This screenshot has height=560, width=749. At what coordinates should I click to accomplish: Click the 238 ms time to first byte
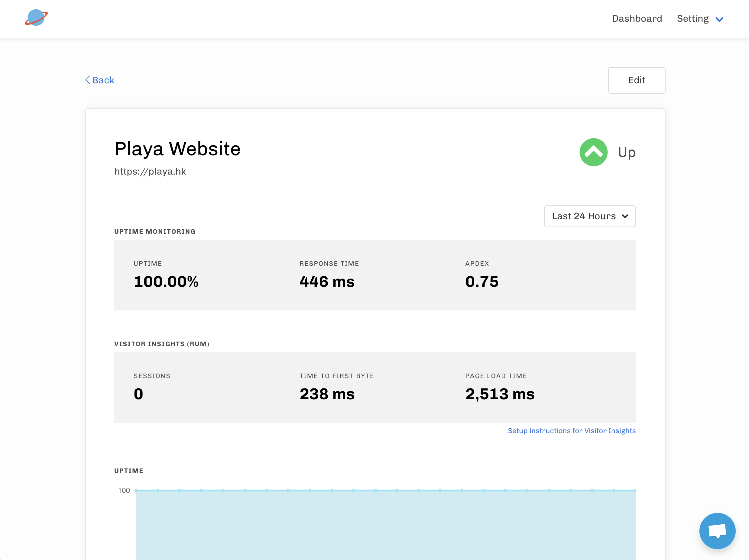[x=327, y=394]
